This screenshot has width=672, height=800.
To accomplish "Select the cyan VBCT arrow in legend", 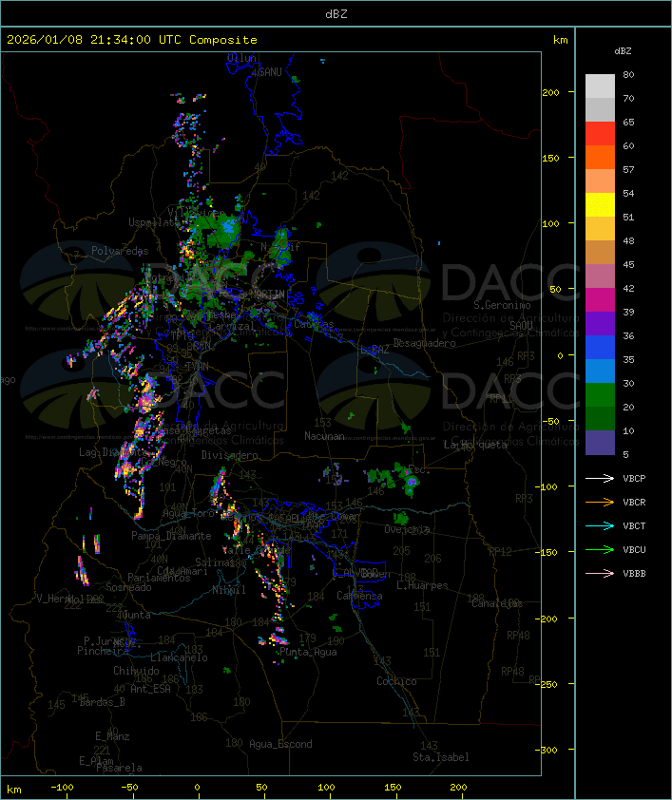I will coord(601,525).
